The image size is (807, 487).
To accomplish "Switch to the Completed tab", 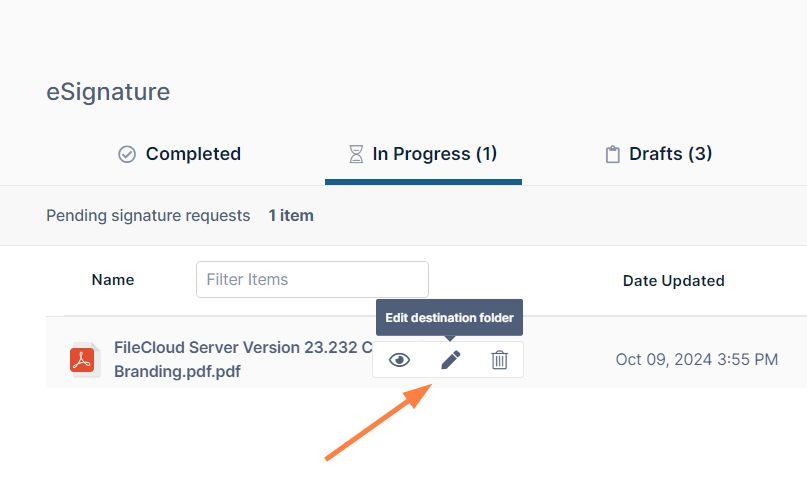I will click(x=193, y=154).
